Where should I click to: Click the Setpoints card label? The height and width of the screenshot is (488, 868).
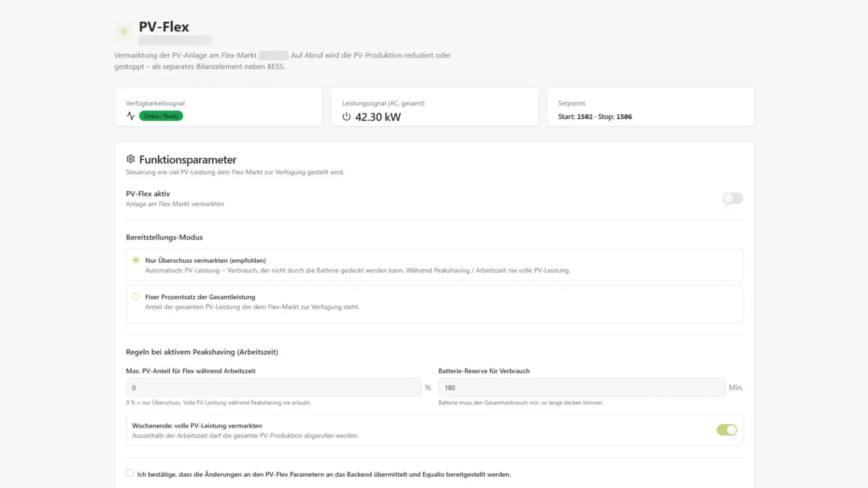[572, 103]
